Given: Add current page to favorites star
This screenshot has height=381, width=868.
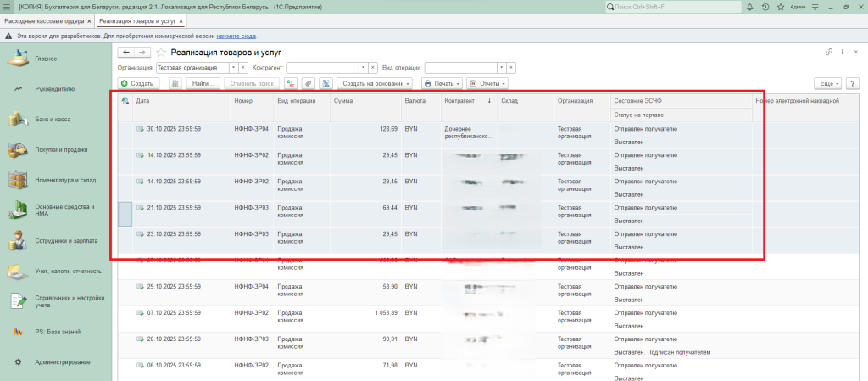Looking at the screenshot, I should tap(160, 53).
